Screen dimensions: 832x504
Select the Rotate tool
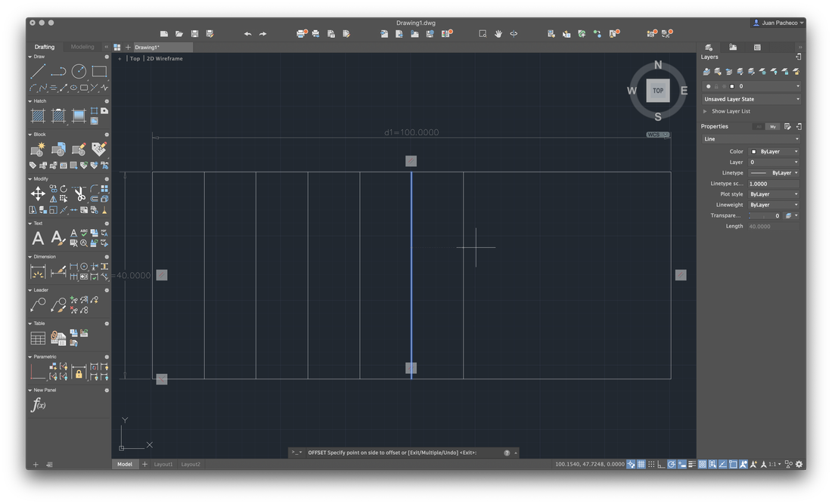coord(63,189)
